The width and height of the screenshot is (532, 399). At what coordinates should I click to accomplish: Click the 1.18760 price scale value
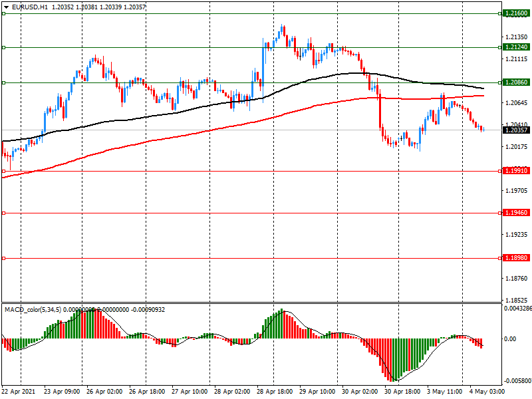tap(517, 279)
